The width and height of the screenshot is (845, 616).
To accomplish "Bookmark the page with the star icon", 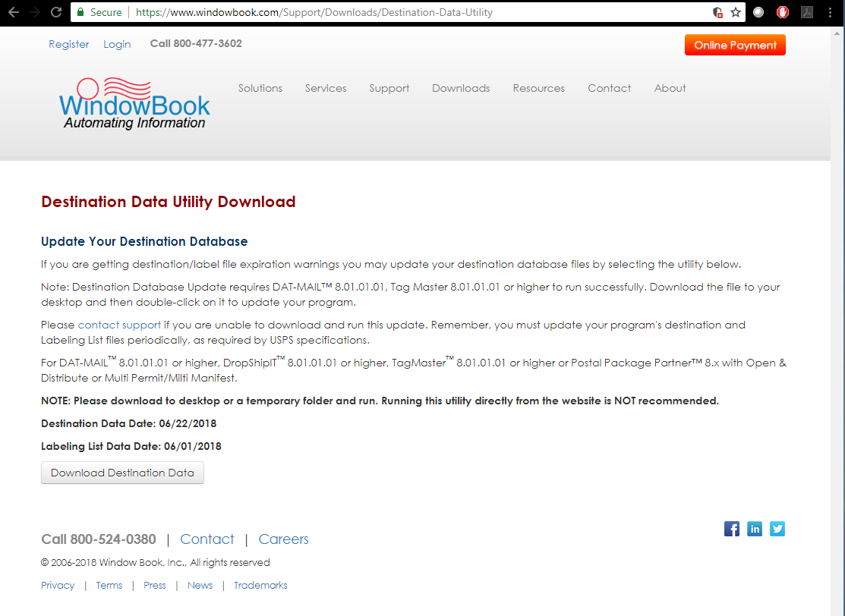I will click(x=736, y=12).
